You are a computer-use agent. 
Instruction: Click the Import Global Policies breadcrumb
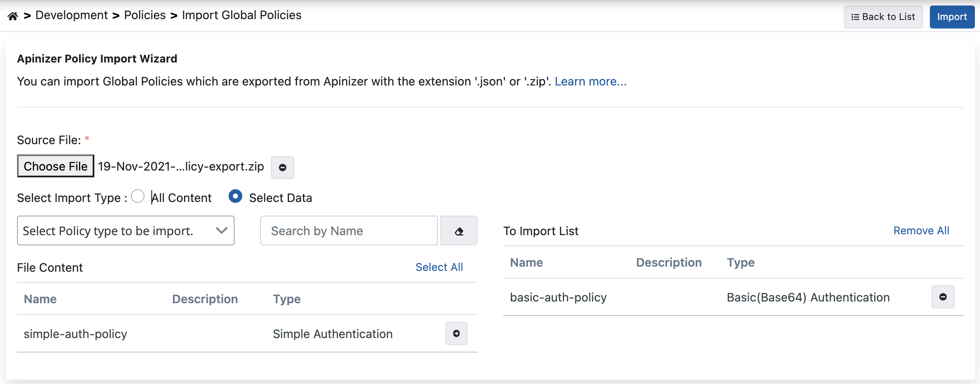click(x=241, y=15)
